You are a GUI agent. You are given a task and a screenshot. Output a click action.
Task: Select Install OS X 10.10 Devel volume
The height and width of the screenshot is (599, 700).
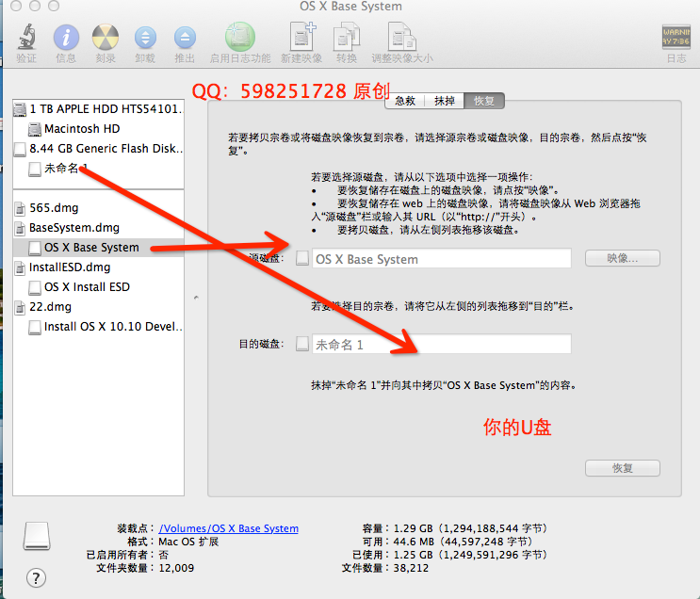pos(98,326)
